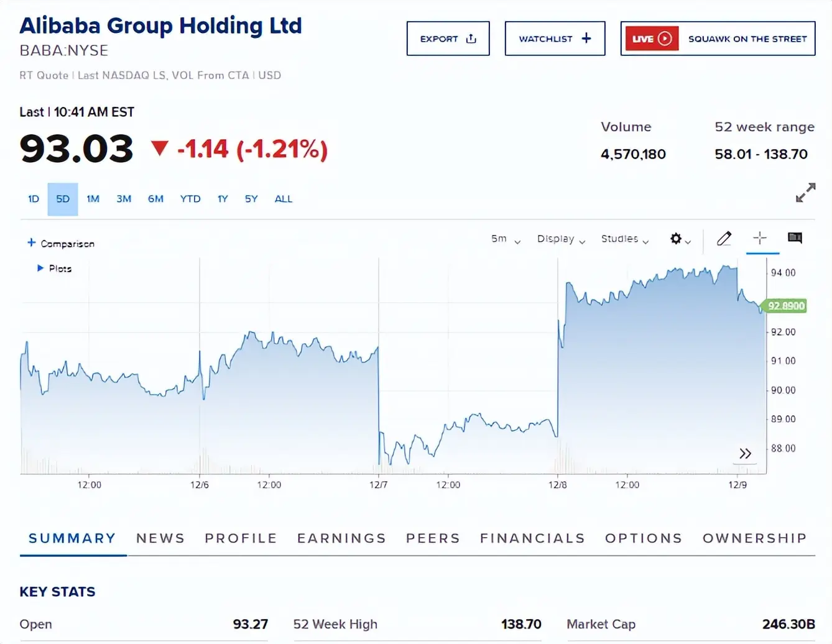
Task: Activate the crosshair tool icon
Action: tap(760, 238)
